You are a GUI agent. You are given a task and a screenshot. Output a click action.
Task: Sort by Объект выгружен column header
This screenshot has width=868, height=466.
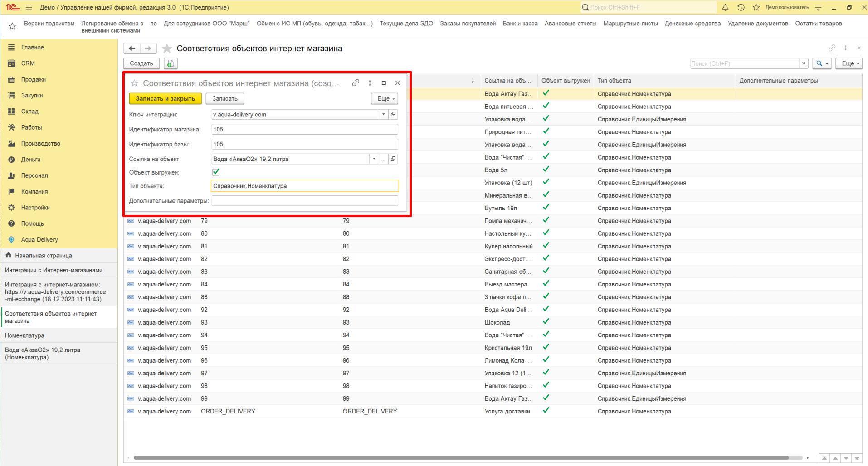(x=566, y=81)
